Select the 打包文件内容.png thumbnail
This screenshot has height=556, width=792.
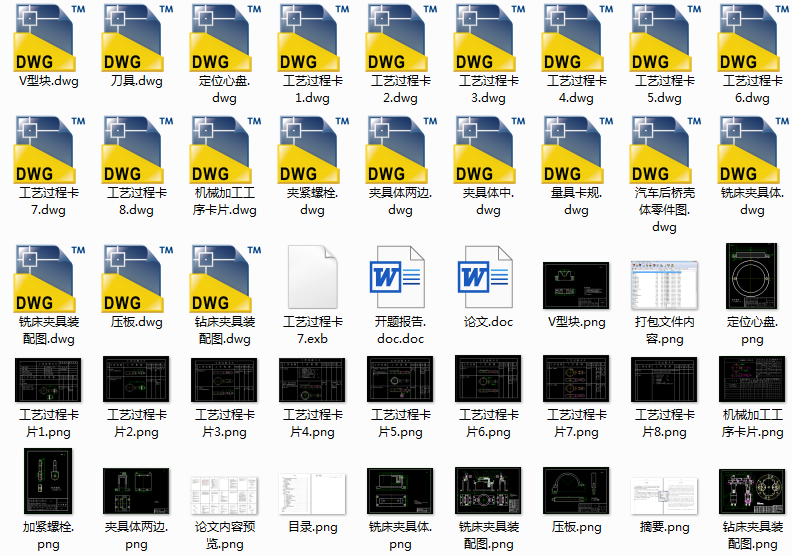[664, 285]
